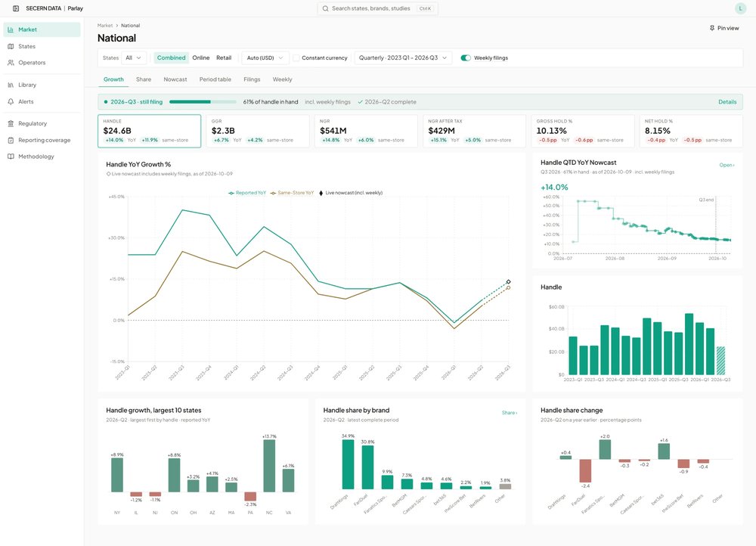Toggle the Live nowcast legend series
Screen dimensions: 756x546
click(x=351, y=193)
